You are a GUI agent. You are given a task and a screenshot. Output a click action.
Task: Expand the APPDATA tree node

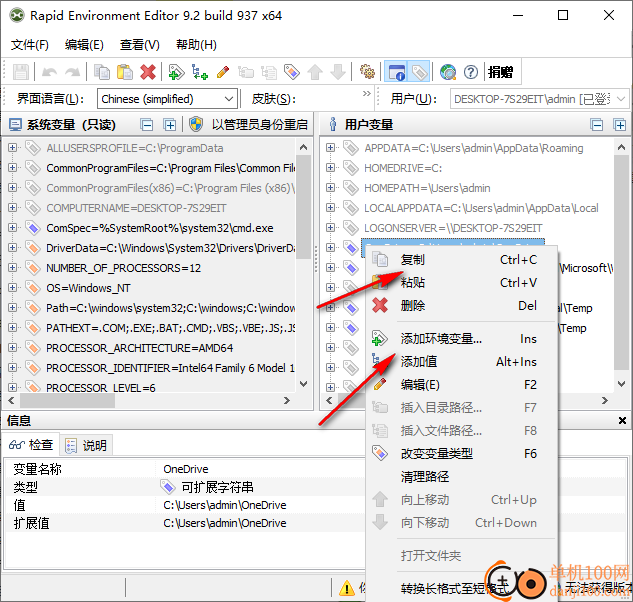(330, 148)
